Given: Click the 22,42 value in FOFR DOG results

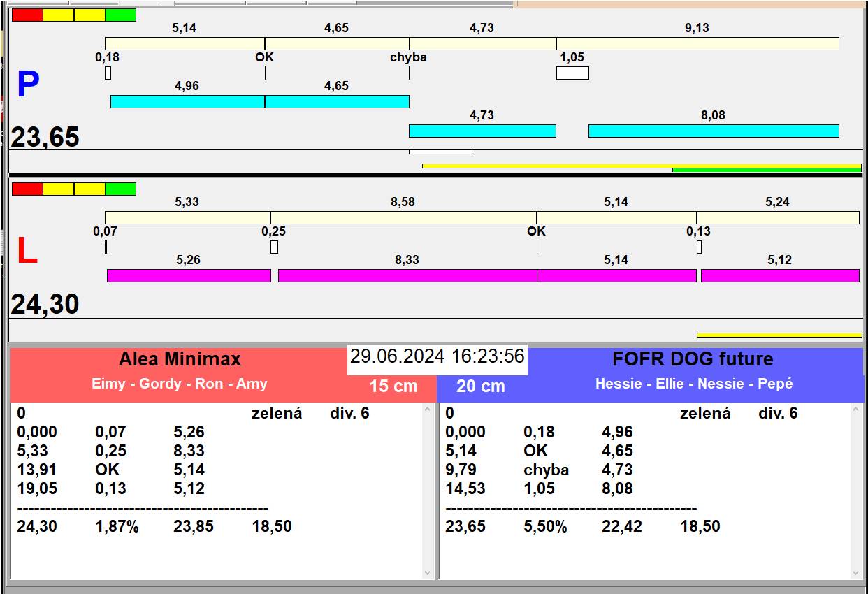Looking at the screenshot, I should [x=622, y=526].
